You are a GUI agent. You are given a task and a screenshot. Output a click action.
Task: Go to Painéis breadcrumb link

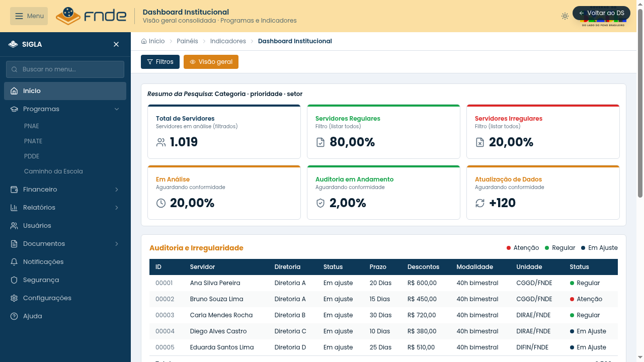pos(187,41)
